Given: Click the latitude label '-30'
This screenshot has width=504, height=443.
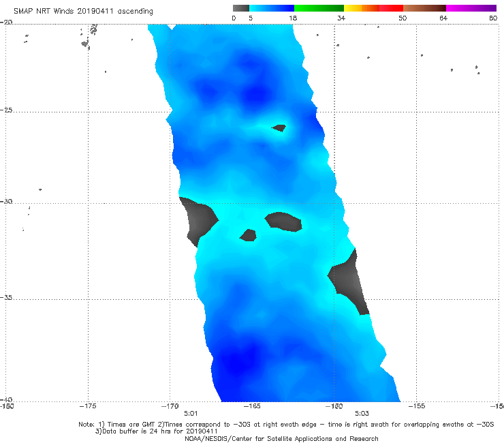Looking at the screenshot, I should click(6, 201).
